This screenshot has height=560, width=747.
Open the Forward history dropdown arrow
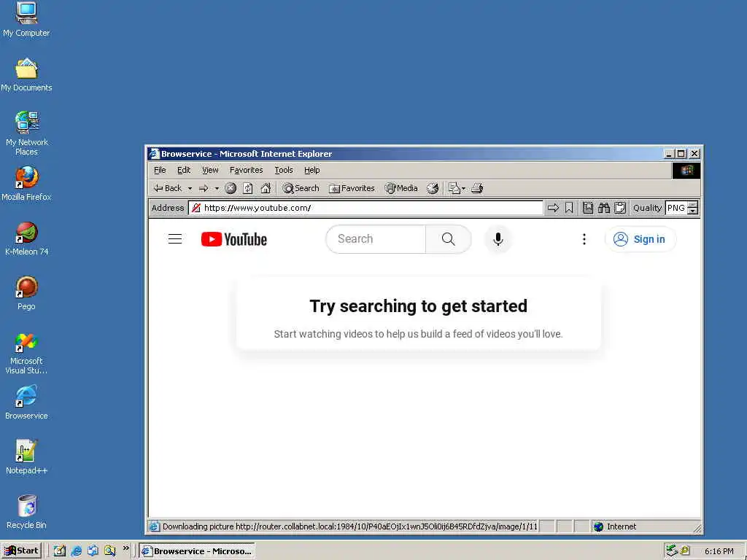pyautogui.click(x=217, y=189)
